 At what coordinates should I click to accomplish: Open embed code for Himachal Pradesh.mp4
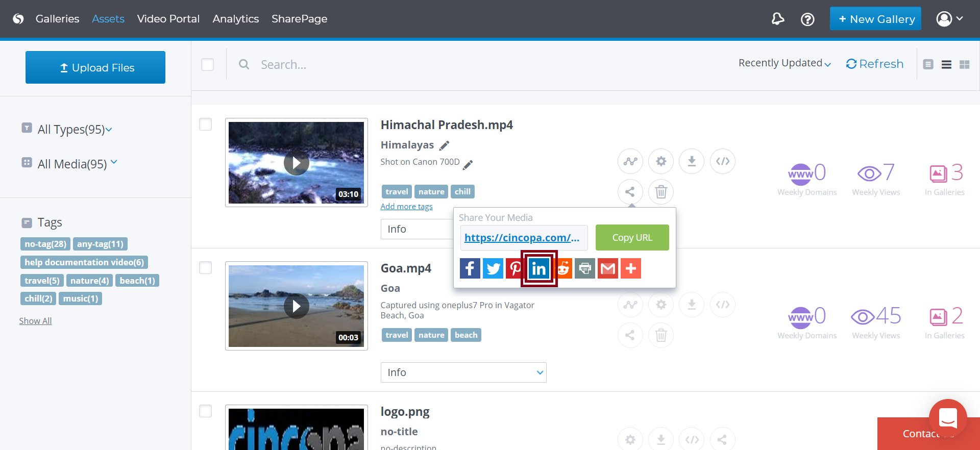pyautogui.click(x=722, y=161)
